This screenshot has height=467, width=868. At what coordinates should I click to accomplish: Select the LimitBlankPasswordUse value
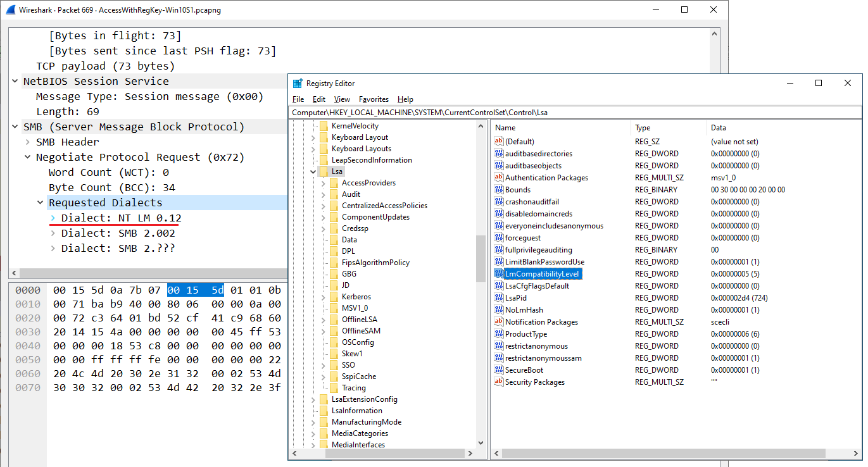tap(544, 262)
